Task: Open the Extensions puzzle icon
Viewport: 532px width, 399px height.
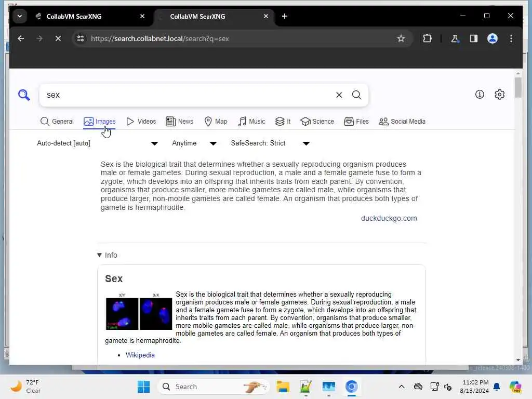Action: click(427, 38)
